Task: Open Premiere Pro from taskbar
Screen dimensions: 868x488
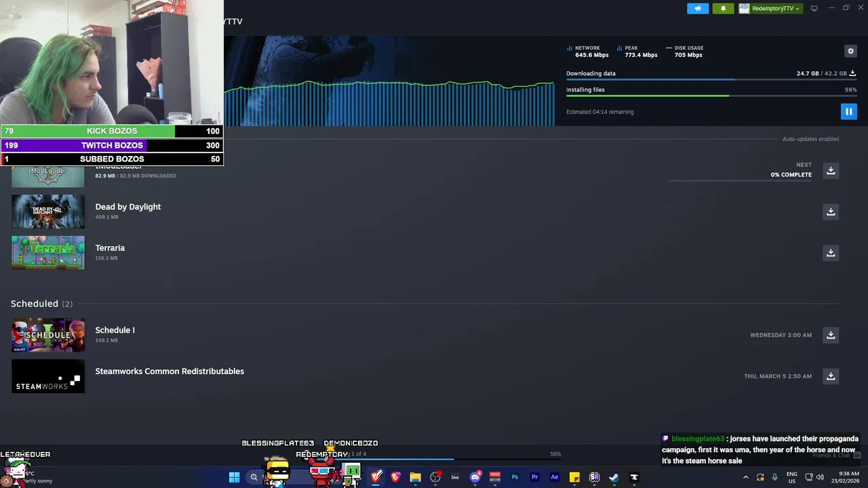Action: 534,477
